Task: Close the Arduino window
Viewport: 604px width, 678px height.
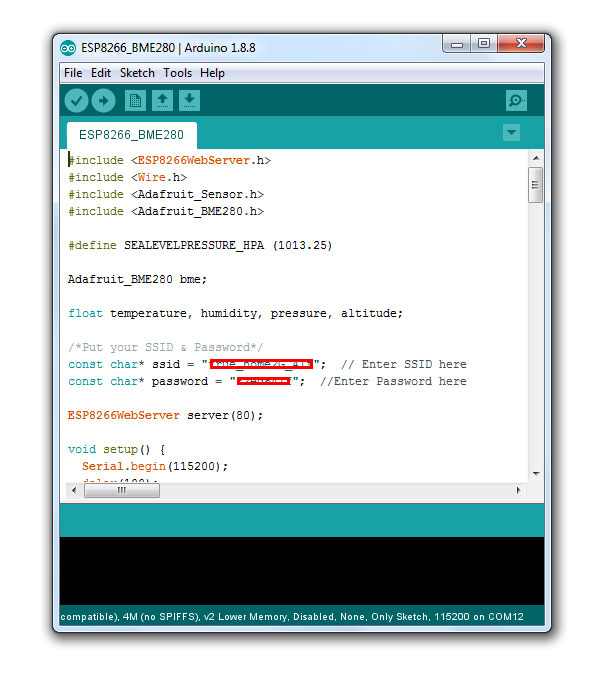Action: pos(521,43)
